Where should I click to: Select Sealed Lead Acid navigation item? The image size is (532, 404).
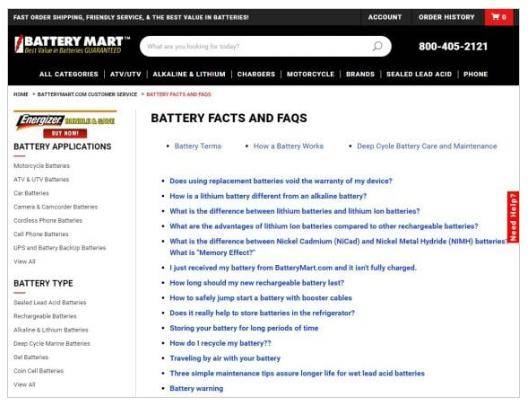click(x=419, y=74)
